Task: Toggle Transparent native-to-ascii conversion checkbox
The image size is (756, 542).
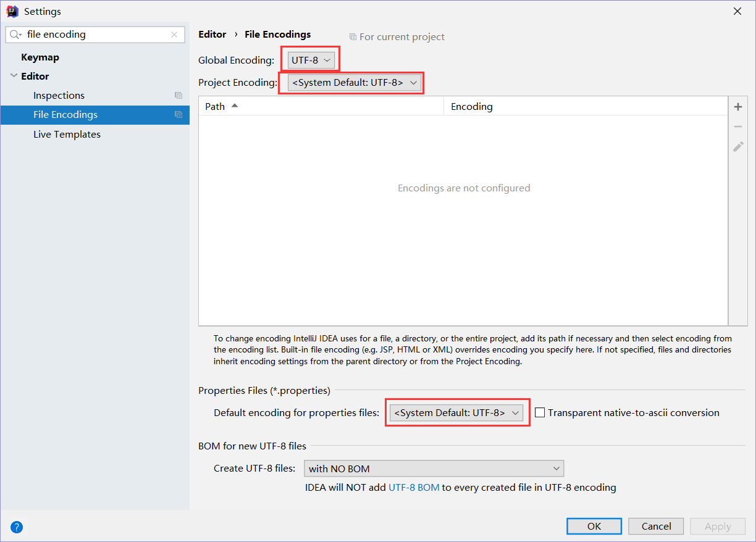Action: [x=540, y=412]
